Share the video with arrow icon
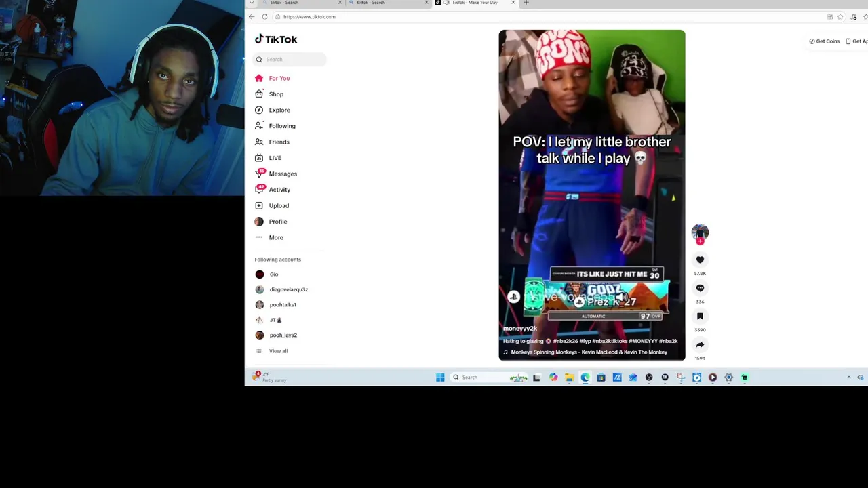The height and width of the screenshot is (488, 868). pyautogui.click(x=700, y=344)
